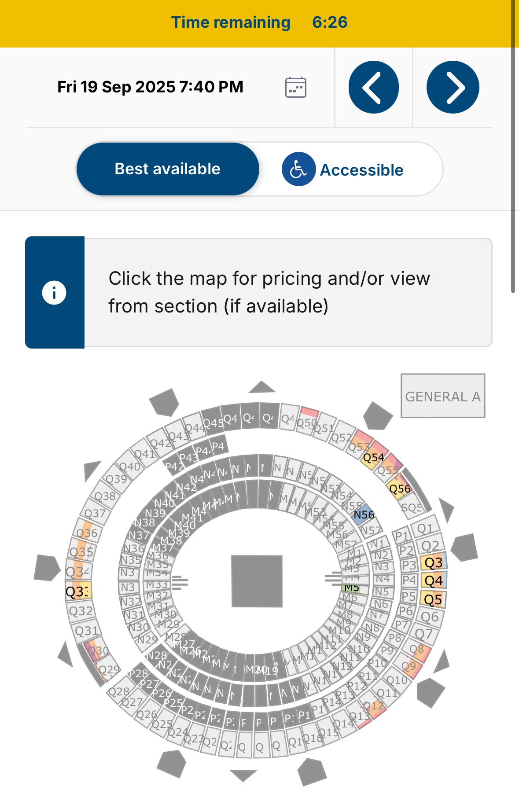Pick green section M5 near the field
This screenshot has height=812, width=519.
[x=352, y=588]
